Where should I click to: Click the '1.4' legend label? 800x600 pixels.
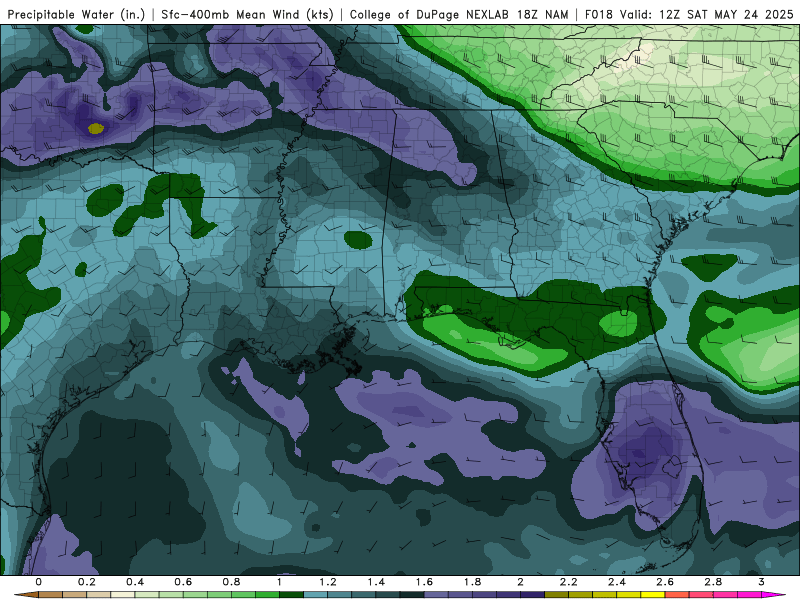pos(376,582)
